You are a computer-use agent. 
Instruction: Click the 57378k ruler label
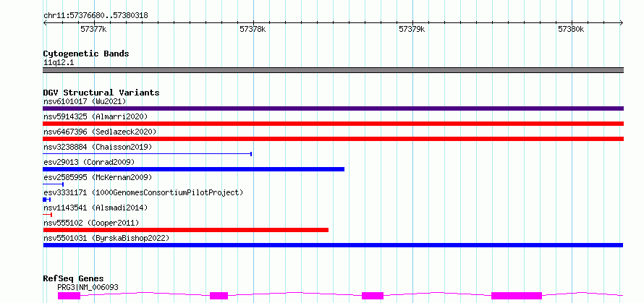(x=253, y=29)
